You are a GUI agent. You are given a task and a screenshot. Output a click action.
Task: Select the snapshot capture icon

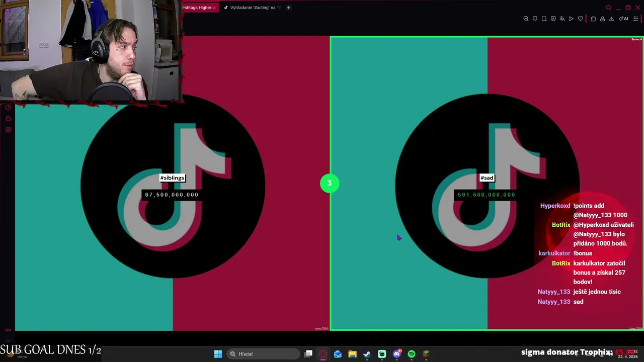pyautogui.click(x=544, y=19)
